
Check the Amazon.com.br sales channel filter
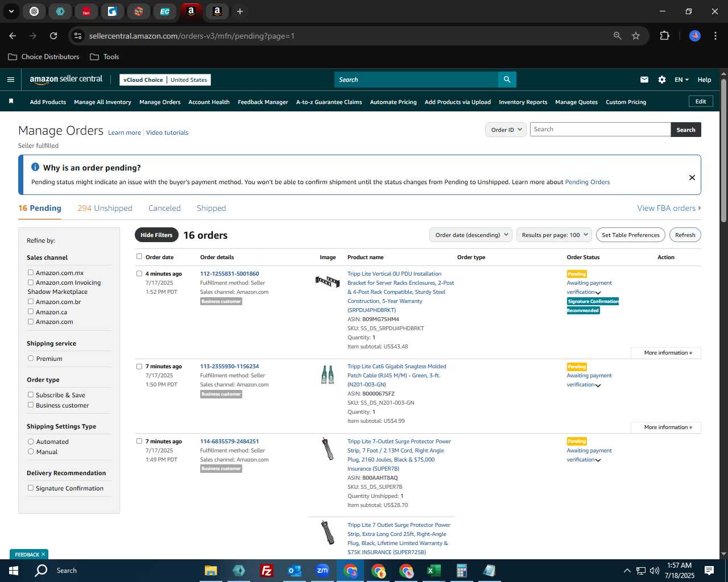pos(31,301)
